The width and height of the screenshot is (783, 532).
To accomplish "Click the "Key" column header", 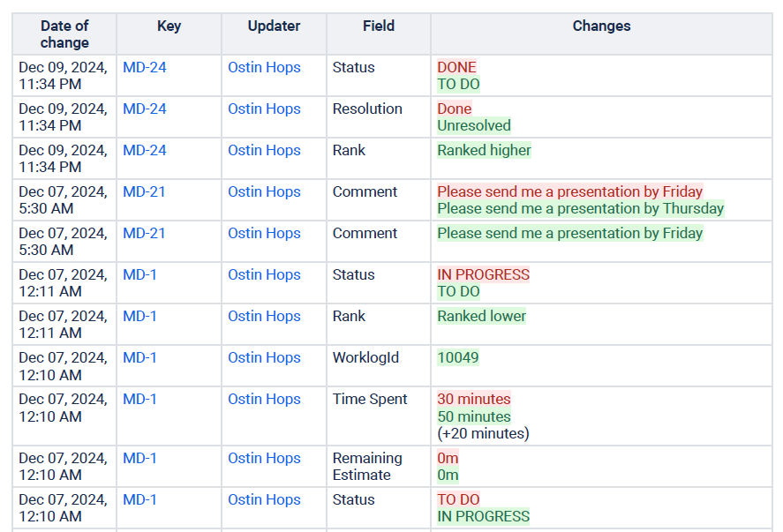I will click(169, 26).
